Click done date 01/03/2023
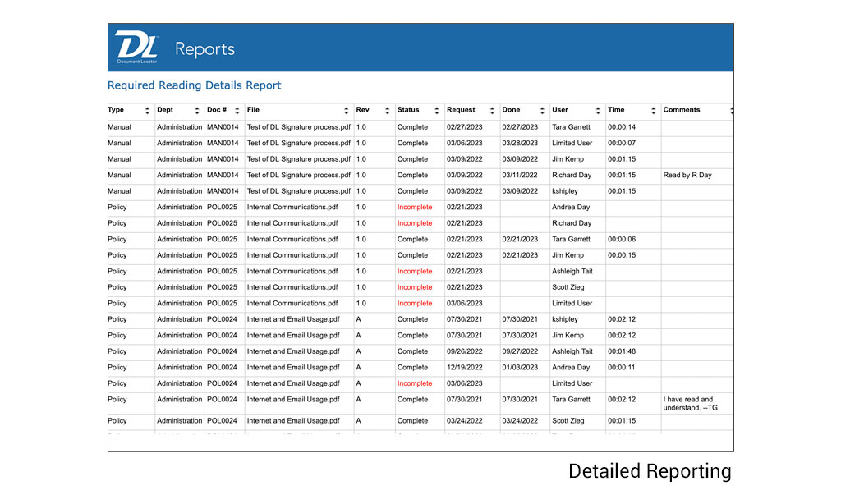 (520, 367)
